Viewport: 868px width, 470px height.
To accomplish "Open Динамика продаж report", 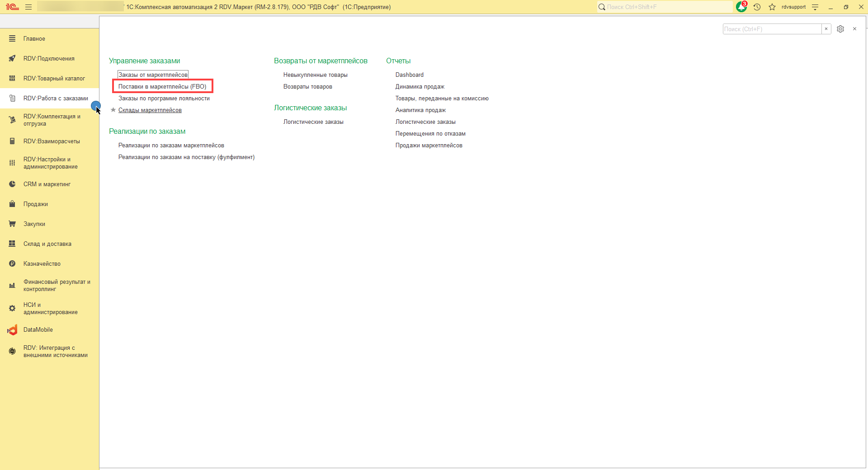I will coord(420,87).
